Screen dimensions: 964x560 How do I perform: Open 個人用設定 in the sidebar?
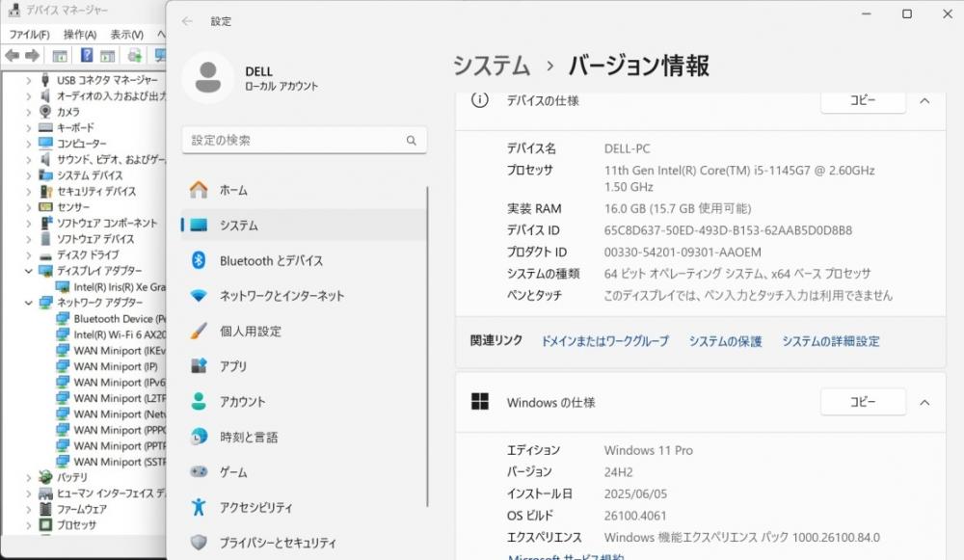pyautogui.click(x=304, y=332)
